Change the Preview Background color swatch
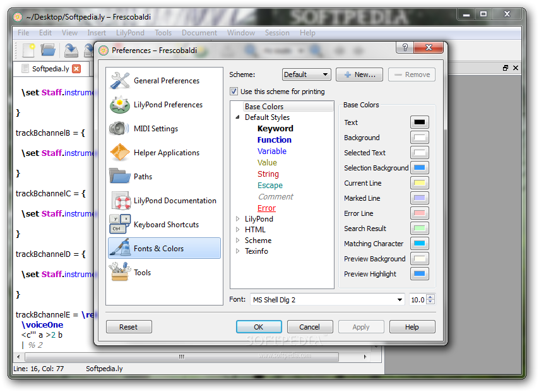The height and width of the screenshot is (392, 539). click(x=419, y=259)
